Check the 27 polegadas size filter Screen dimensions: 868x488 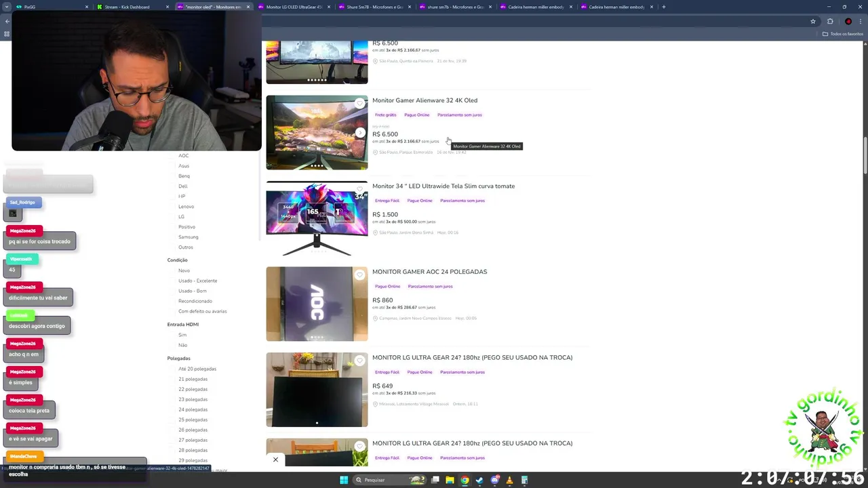193,440
